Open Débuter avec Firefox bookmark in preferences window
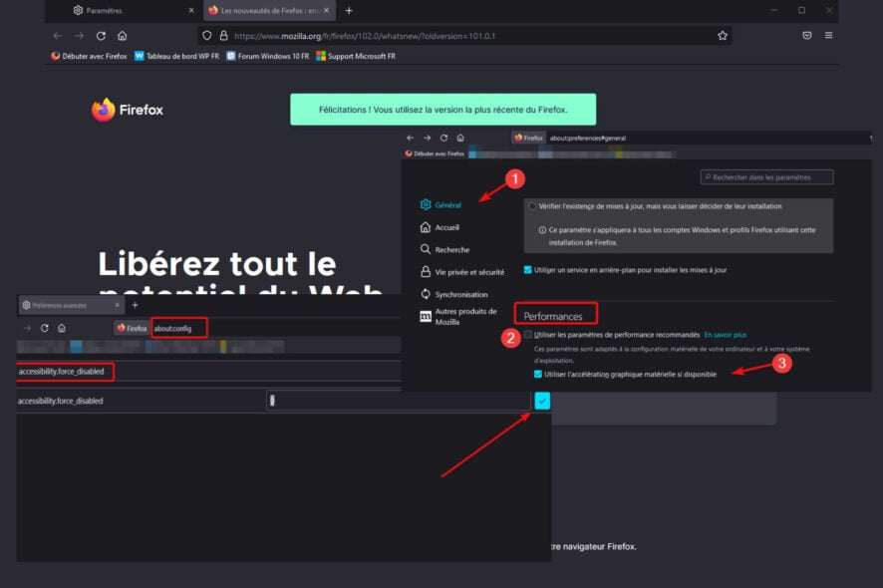 (x=435, y=153)
